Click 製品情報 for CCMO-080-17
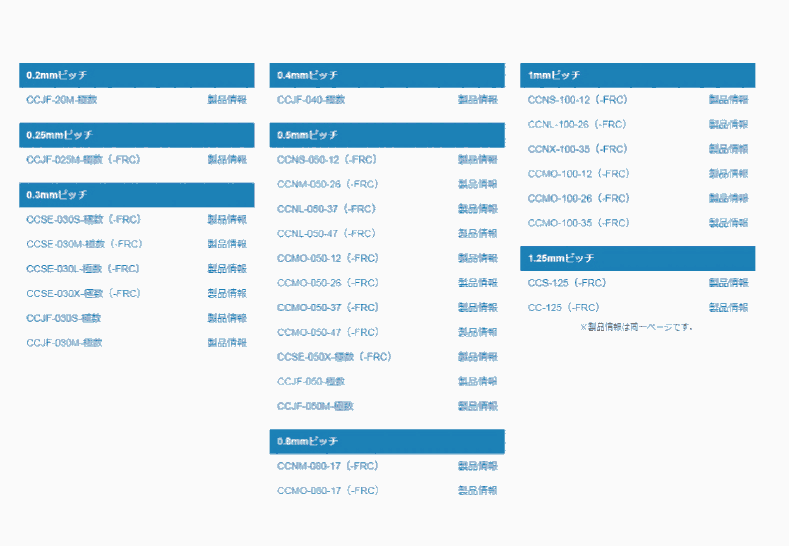 [x=478, y=491]
